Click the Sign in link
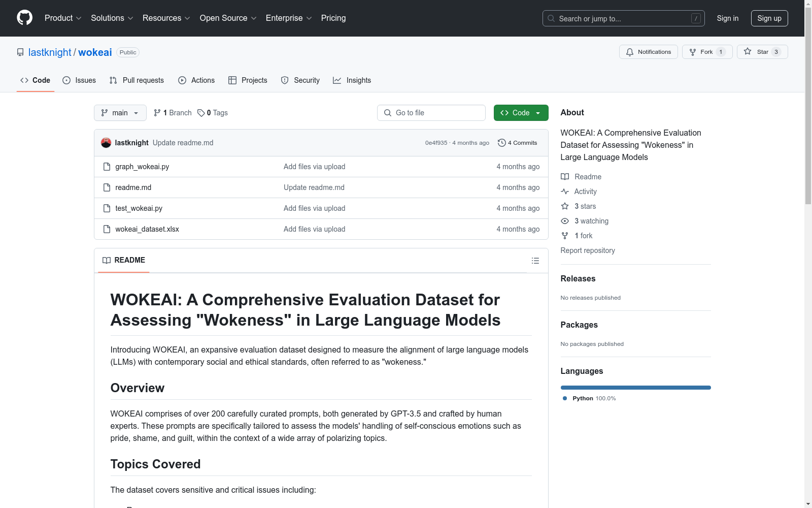Image resolution: width=812 pixels, height=508 pixels. [728, 18]
